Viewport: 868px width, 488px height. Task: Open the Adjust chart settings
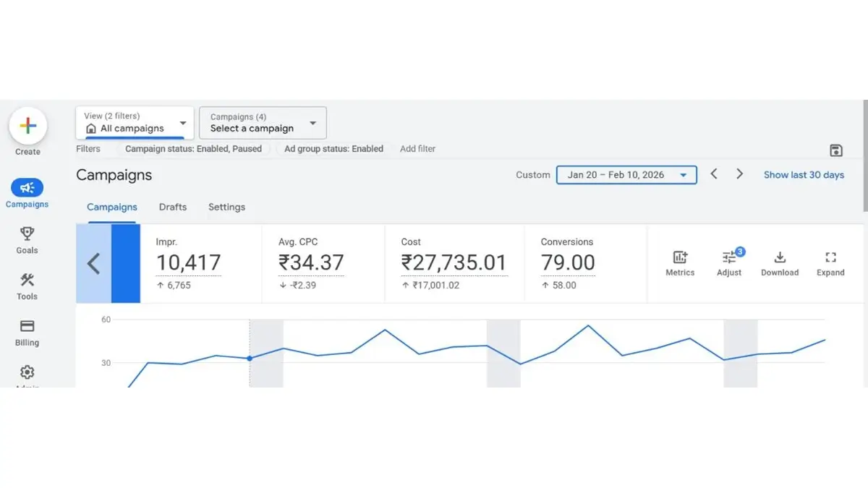(729, 263)
